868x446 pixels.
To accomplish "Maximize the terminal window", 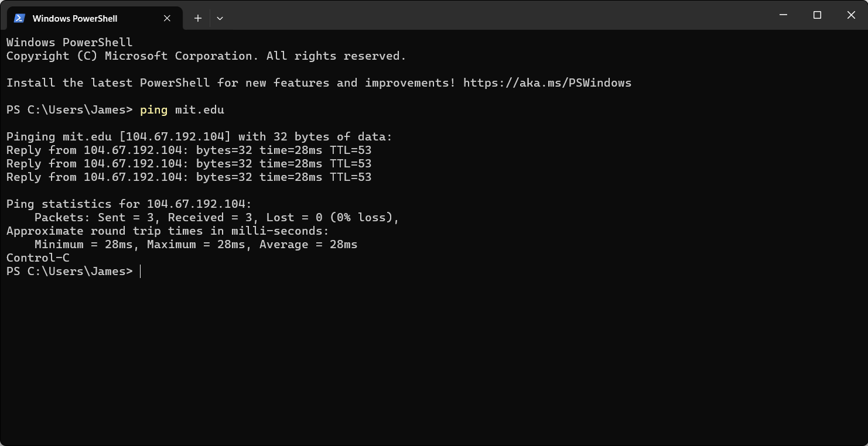I will (817, 15).
